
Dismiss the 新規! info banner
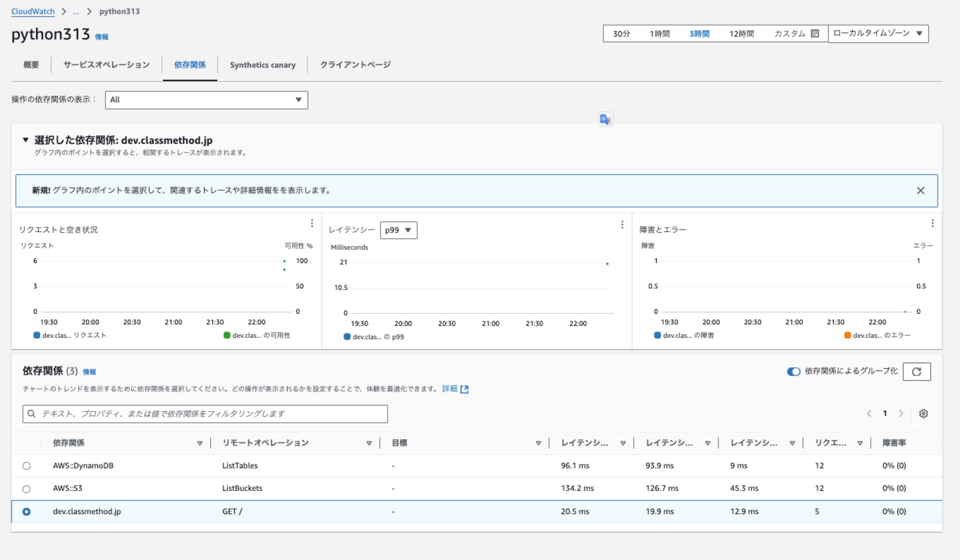(920, 191)
